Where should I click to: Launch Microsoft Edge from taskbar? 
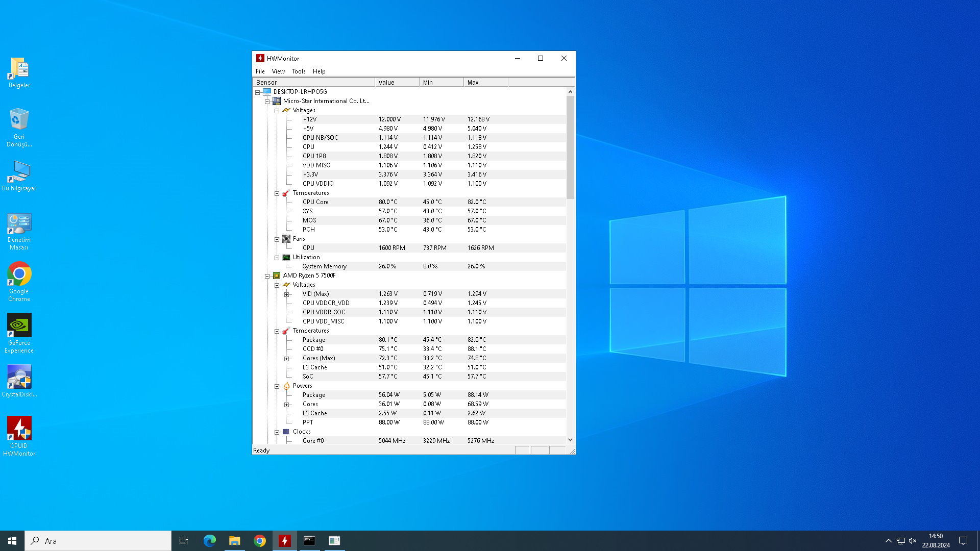tap(209, 541)
